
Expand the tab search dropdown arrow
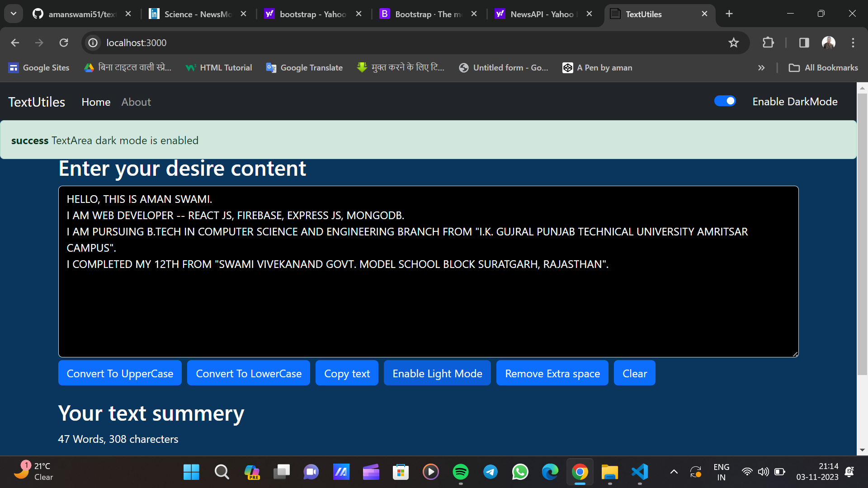coord(14,14)
